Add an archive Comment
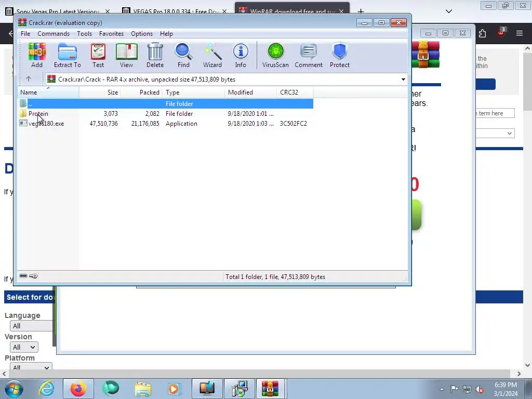 tap(309, 55)
